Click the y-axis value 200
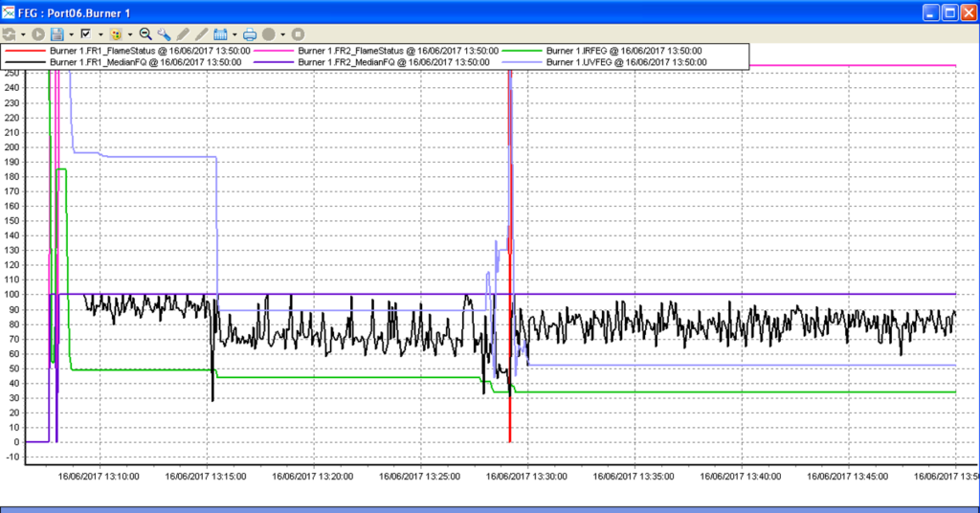 click(x=12, y=147)
